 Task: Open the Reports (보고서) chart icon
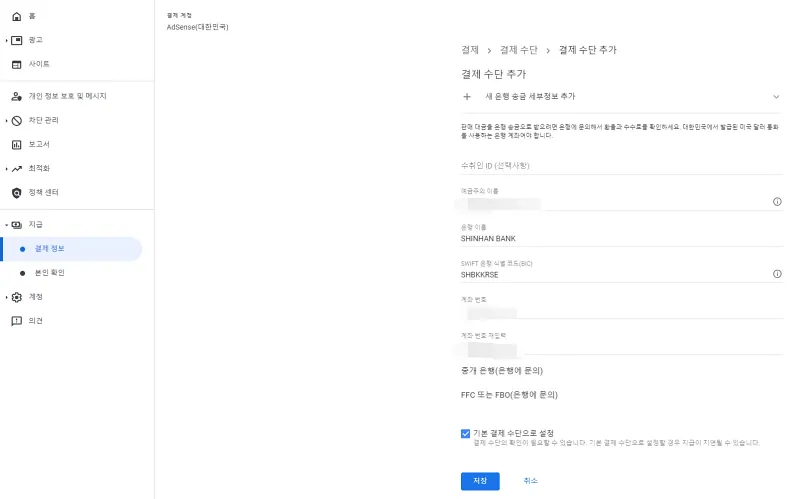tap(16, 144)
